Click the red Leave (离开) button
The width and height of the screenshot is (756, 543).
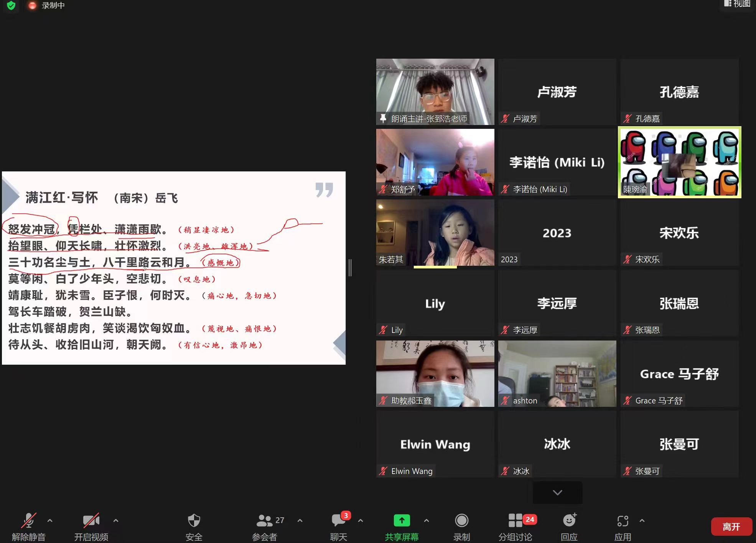[731, 527]
